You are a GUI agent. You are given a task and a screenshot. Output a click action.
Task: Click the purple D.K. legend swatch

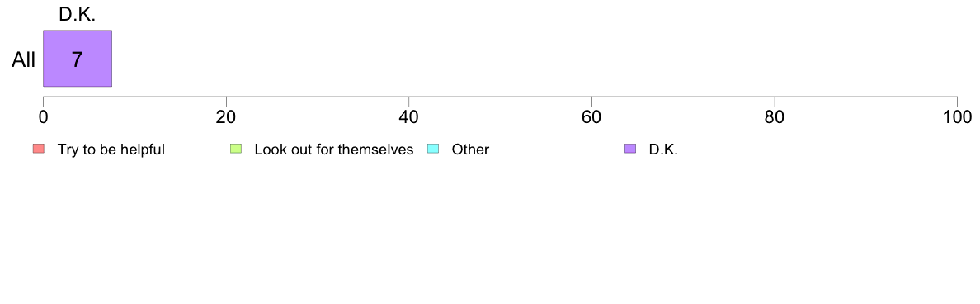coord(630,149)
